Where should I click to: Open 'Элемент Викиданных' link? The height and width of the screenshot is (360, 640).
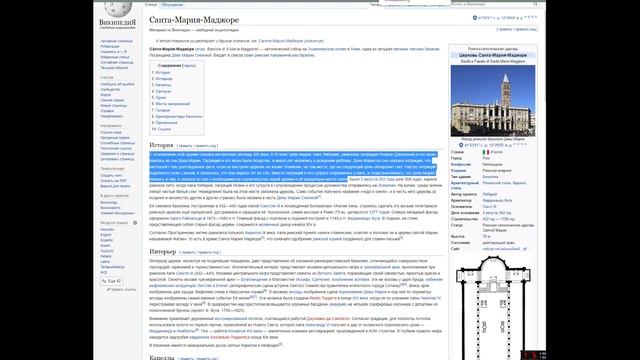tap(117, 213)
